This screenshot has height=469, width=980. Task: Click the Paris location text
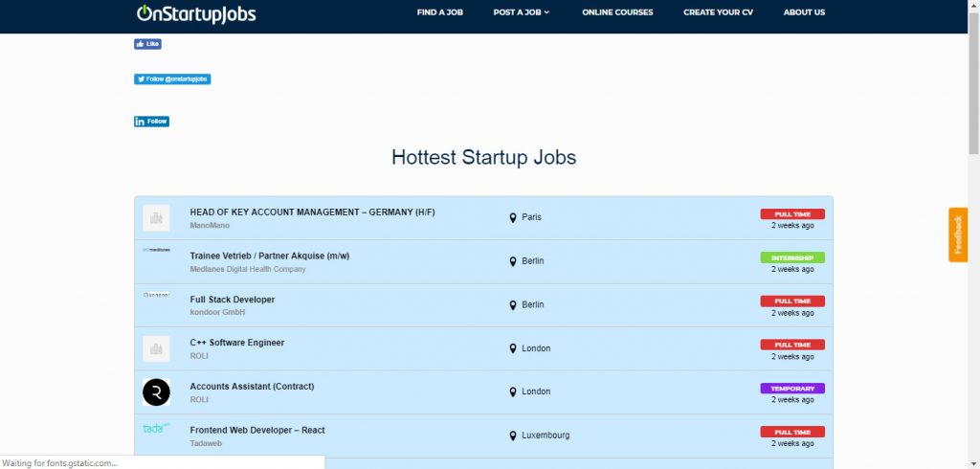click(532, 217)
